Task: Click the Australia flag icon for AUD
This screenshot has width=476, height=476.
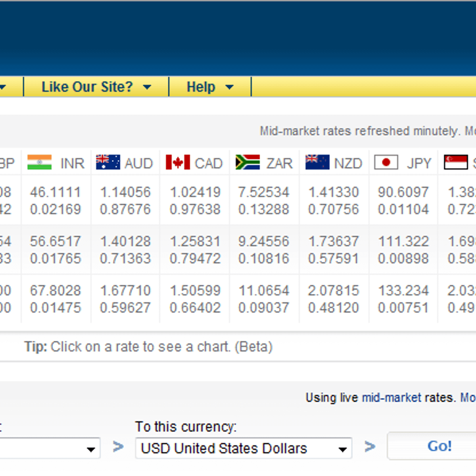Action: (108, 162)
